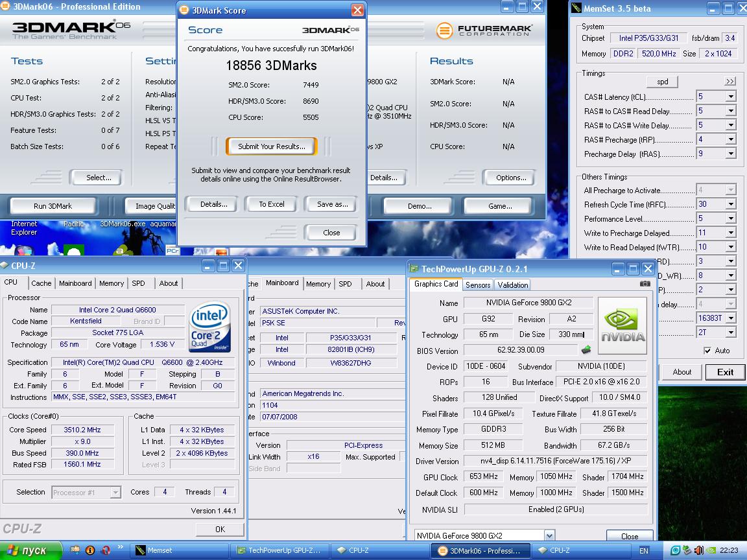Click the Futuremark Corporation logo
Screen dimensions: 747x560
[484, 30]
